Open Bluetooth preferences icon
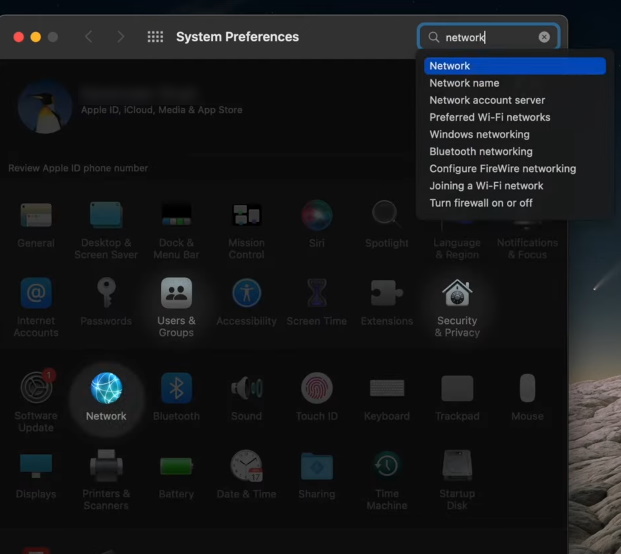Image resolution: width=621 pixels, height=554 pixels. point(176,388)
